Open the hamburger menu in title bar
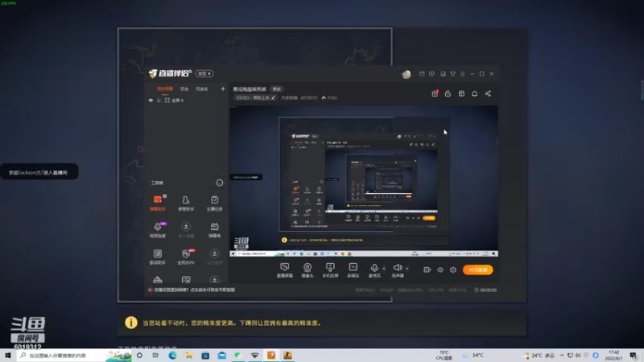The width and height of the screenshot is (644, 362). (x=462, y=74)
